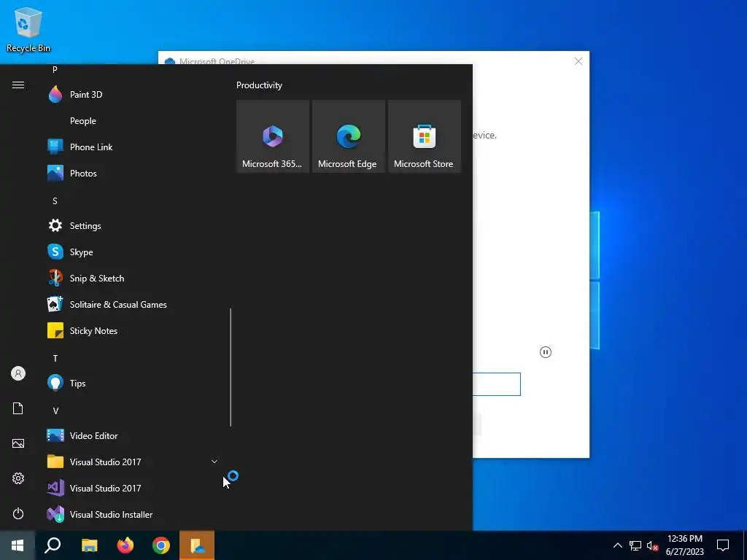Viewport: 747px width, 560px height.
Task: Open the Photos app
Action: pos(131,174)
